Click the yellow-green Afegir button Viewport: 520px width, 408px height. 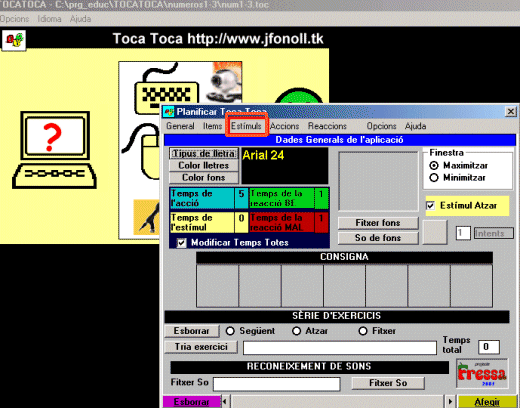tap(487, 402)
